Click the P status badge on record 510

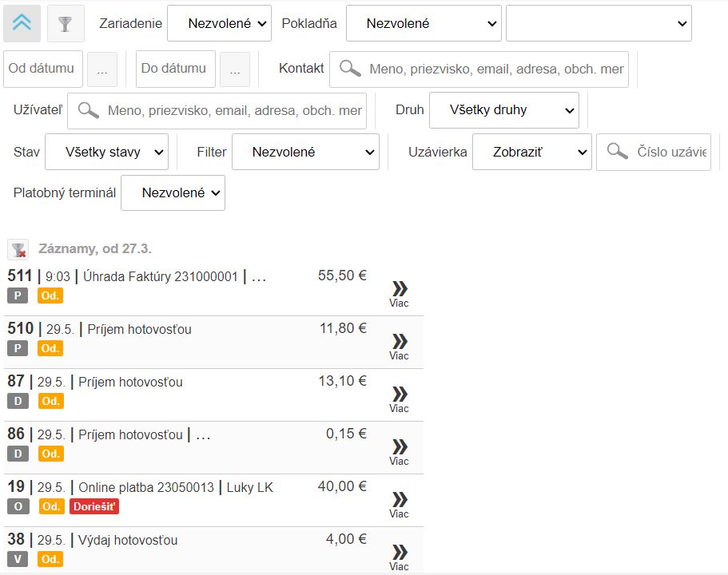[17, 348]
